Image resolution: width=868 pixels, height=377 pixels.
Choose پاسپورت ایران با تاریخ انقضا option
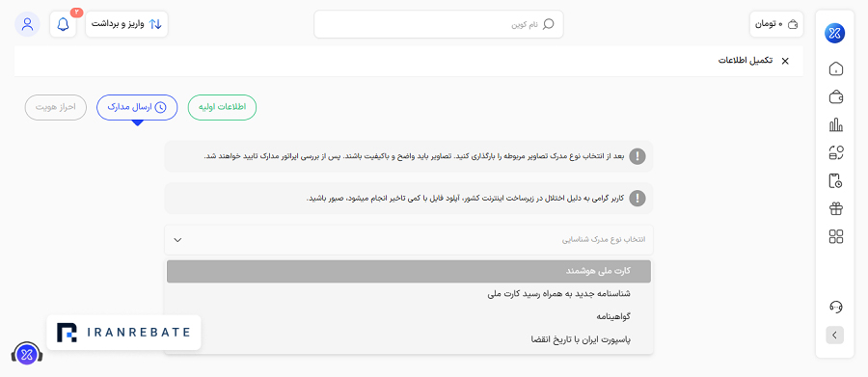tap(409, 339)
